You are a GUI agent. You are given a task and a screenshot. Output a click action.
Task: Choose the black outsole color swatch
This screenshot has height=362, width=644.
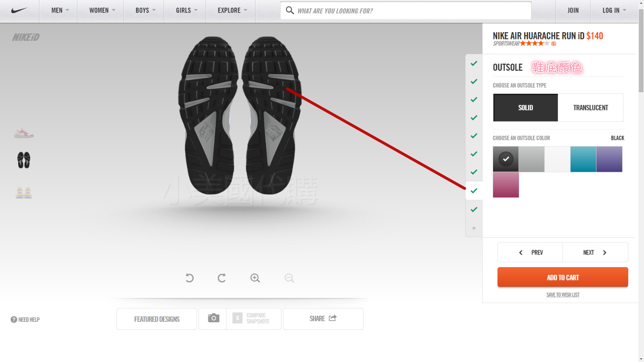pos(506,159)
